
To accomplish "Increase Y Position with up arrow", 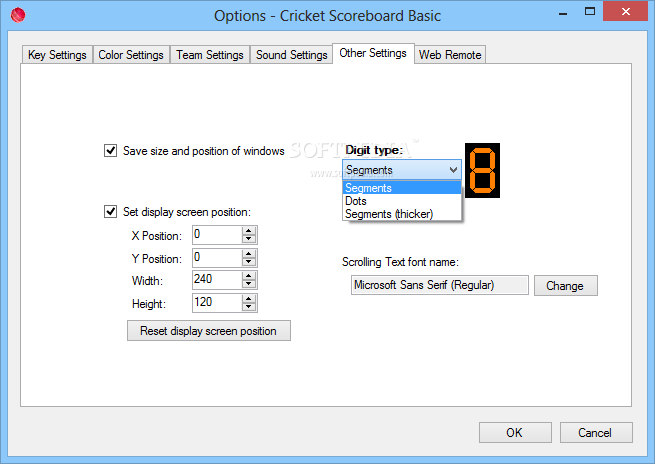I will [249, 254].
